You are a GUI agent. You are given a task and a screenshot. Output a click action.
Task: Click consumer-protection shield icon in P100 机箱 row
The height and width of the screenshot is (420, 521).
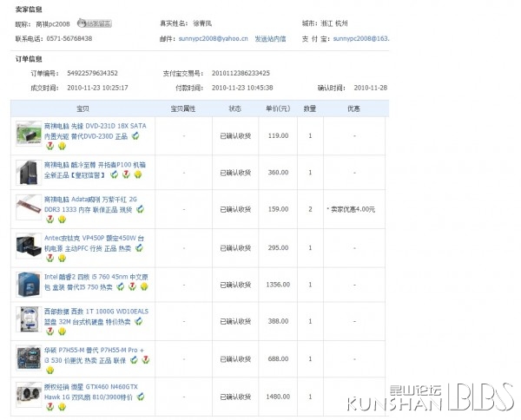[x=114, y=174]
